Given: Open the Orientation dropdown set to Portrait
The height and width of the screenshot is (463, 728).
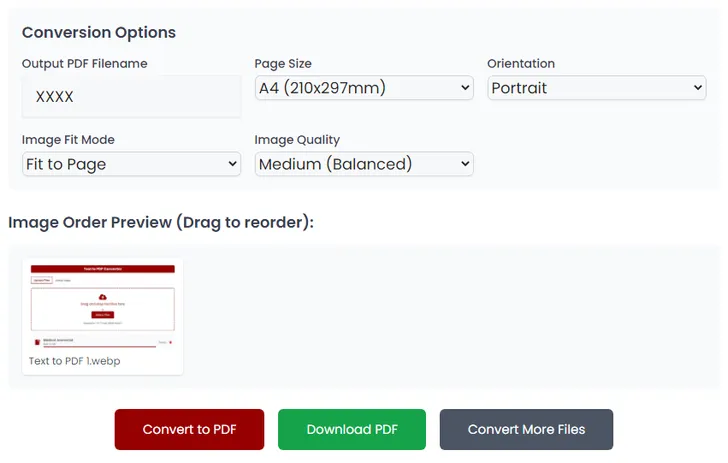Looking at the screenshot, I should pos(597,88).
